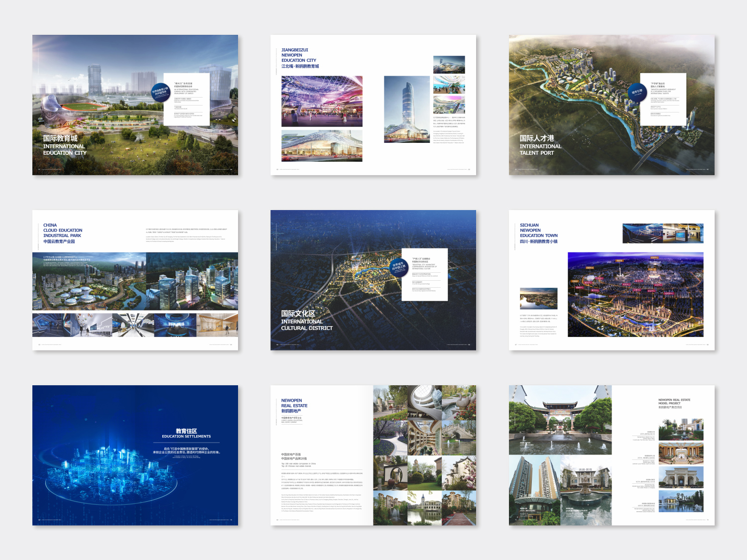The width and height of the screenshot is (747, 560).
Task: Open the Chinese gate courtyard fountain photo
Action: click(x=560, y=420)
